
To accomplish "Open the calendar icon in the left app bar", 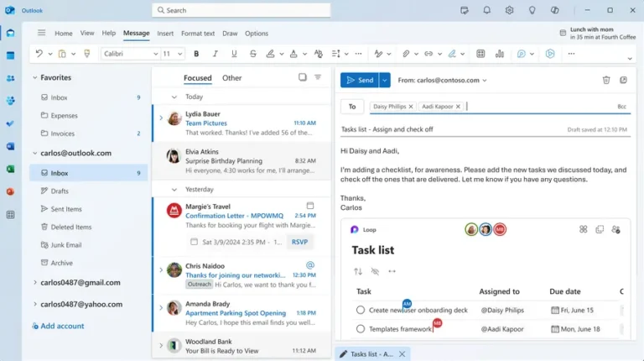I will click(x=10, y=55).
